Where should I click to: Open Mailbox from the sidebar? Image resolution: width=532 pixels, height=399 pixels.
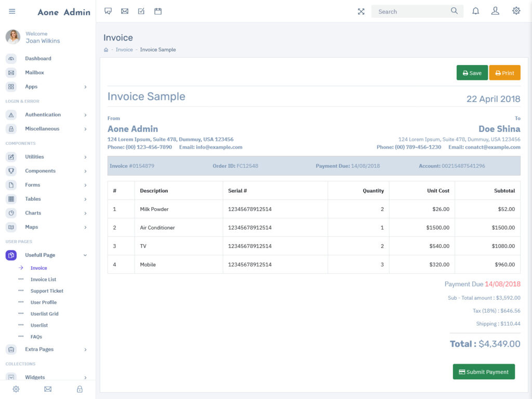(35, 73)
